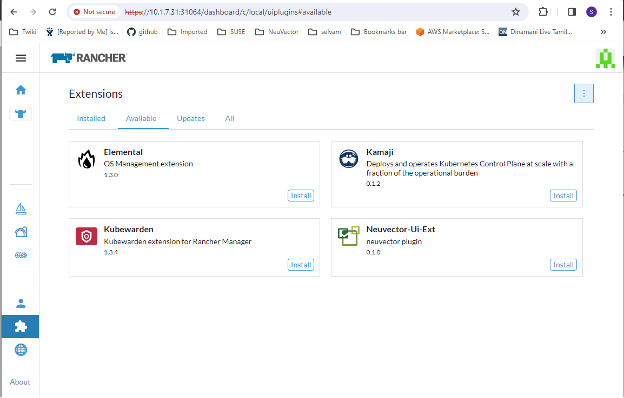Click the user avatar at top right
This screenshot has height=398, width=624.
(605, 58)
